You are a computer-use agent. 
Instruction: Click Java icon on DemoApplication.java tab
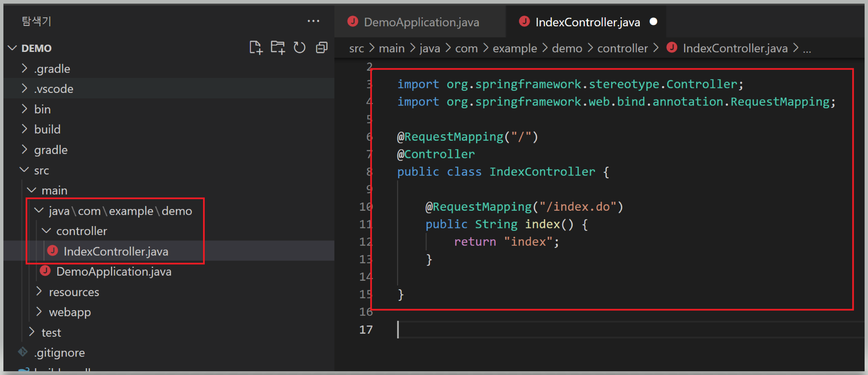pyautogui.click(x=352, y=22)
